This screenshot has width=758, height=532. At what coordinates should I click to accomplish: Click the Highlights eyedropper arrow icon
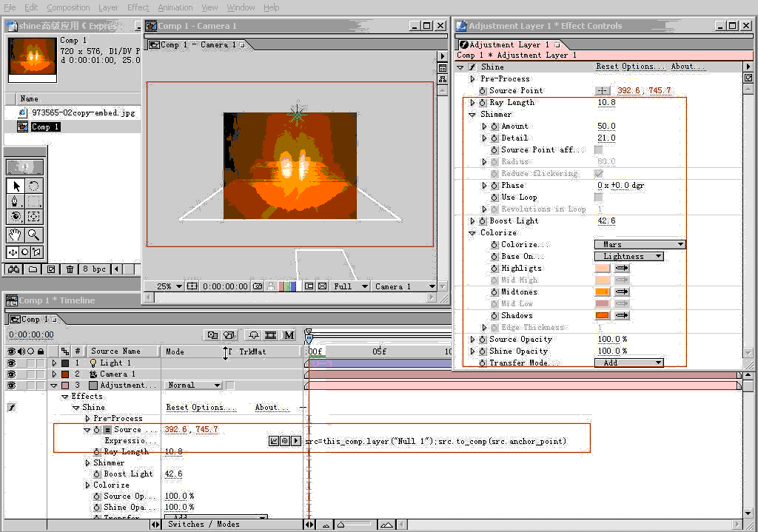pos(622,268)
